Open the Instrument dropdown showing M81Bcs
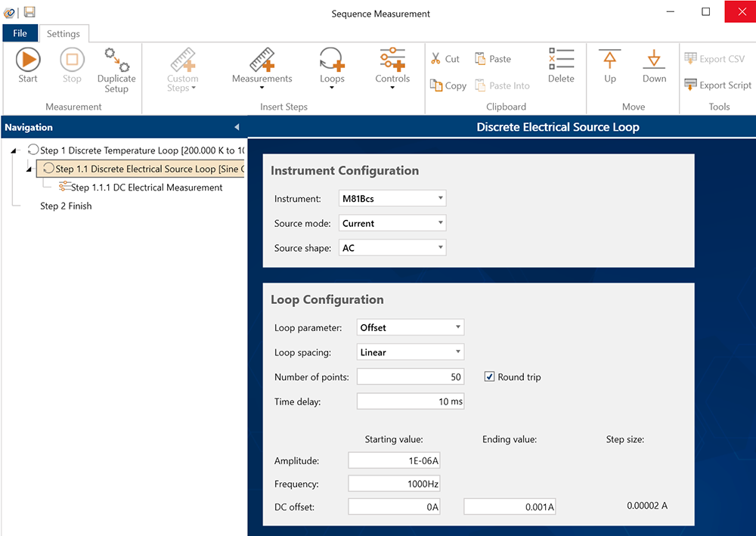The image size is (756, 536). coord(392,199)
